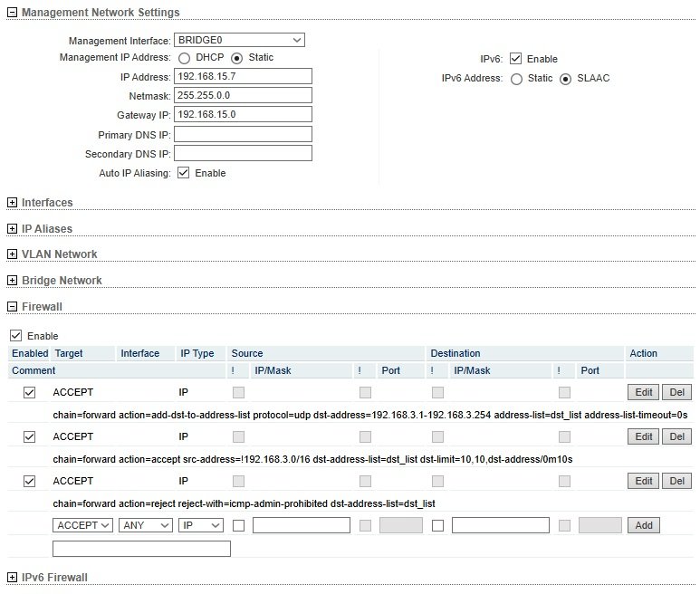Toggle enabled checkbox of dst-limit accept rule
This screenshot has height=594, width=700.
pyautogui.click(x=30, y=437)
